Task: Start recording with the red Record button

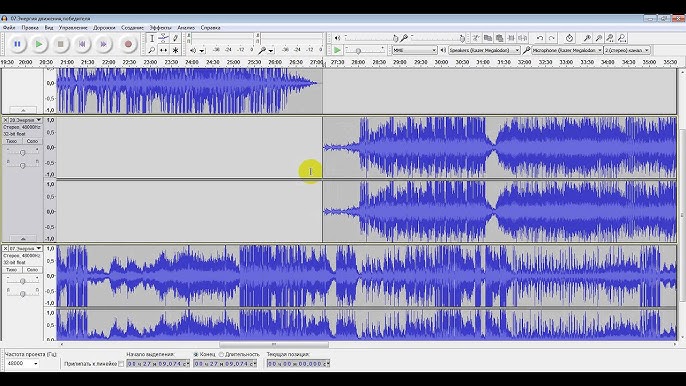Action: tap(128, 44)
